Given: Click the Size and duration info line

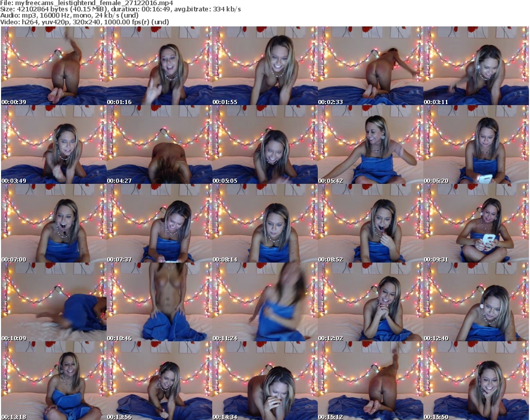Looking at the screenshot, I should coord(120,9).
